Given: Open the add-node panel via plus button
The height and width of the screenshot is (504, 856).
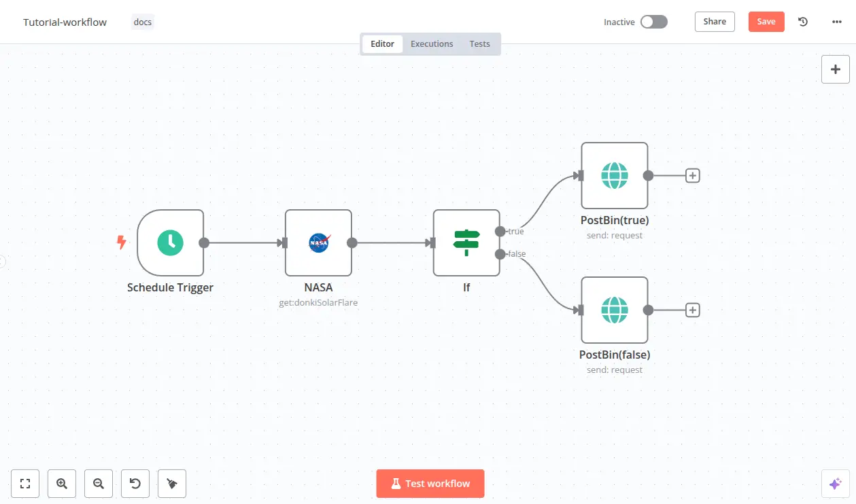Looking at the screenshot, I should (x=835, y=69).
